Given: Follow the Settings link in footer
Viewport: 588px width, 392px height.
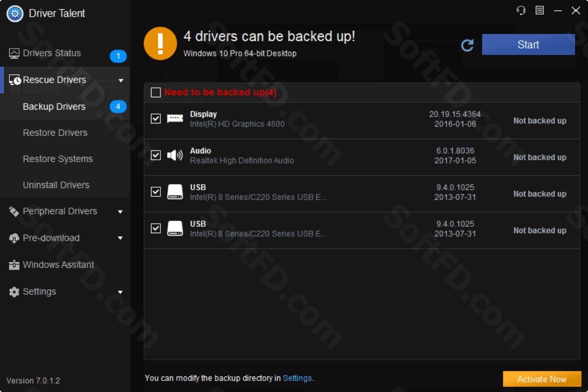Looking at the screenshot, I should tap(297, 378).
